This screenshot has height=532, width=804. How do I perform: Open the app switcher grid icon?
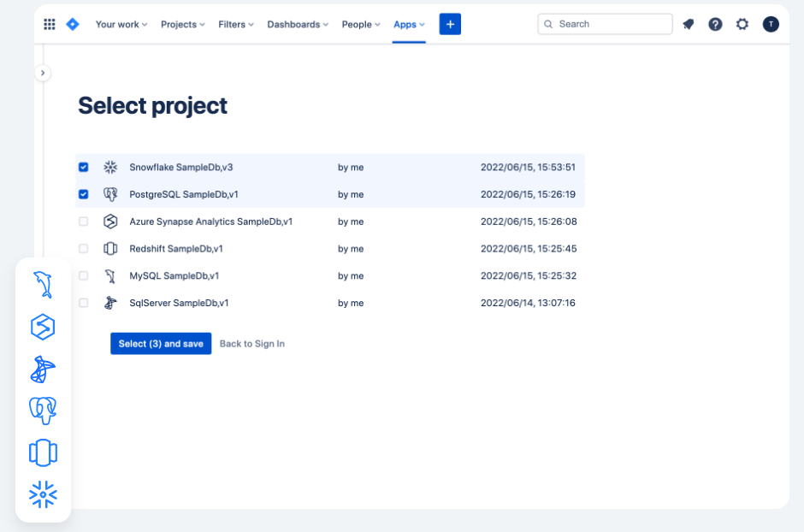coord(50,25)
